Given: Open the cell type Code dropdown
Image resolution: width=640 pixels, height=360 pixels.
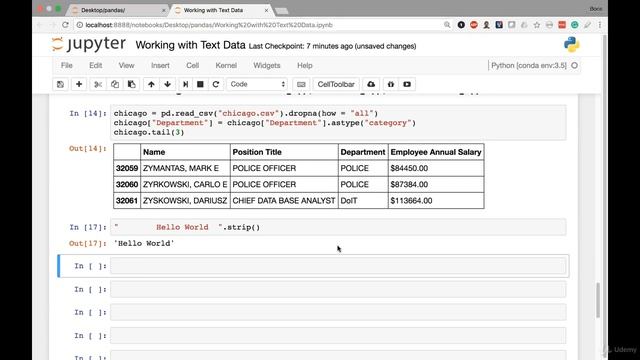Looking at the screenshot, I should [257, 84].
